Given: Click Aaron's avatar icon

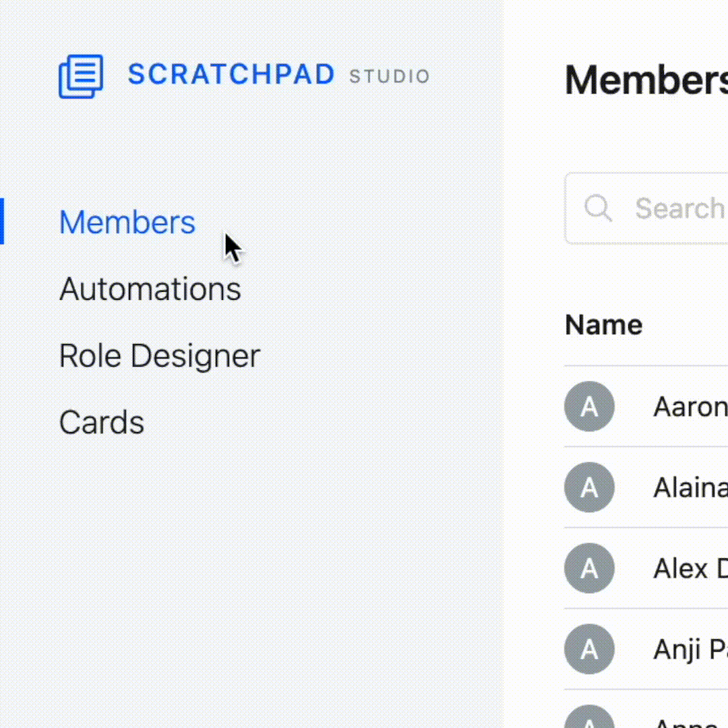Looking at the screenshot, I should (x=589, y=406).
